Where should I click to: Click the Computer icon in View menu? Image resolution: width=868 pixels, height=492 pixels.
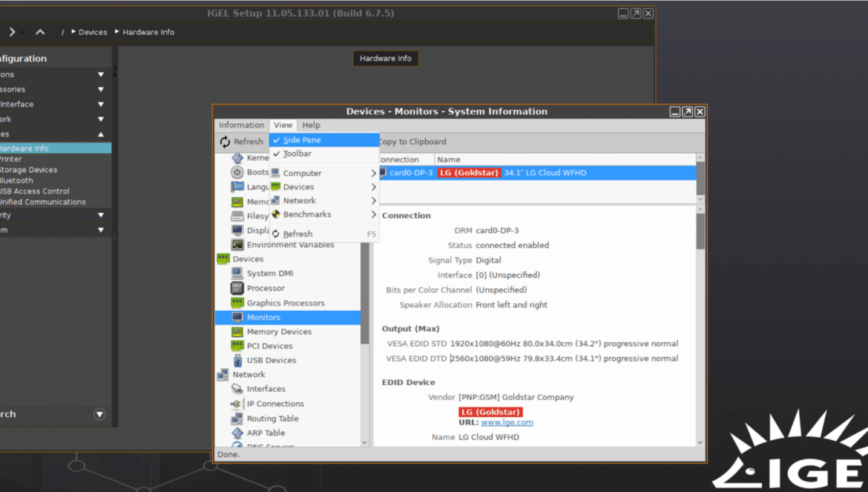tap(276, 173)
